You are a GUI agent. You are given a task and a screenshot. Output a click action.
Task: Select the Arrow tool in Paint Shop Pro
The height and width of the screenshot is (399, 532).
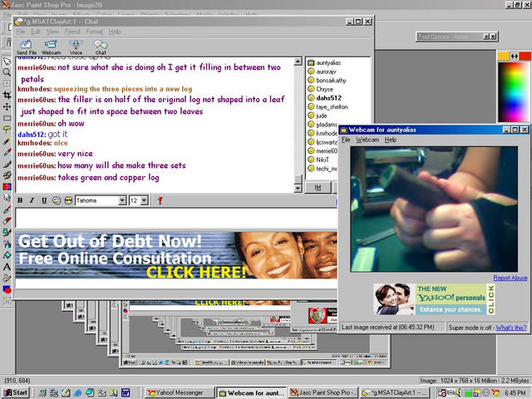pos(7,61)
